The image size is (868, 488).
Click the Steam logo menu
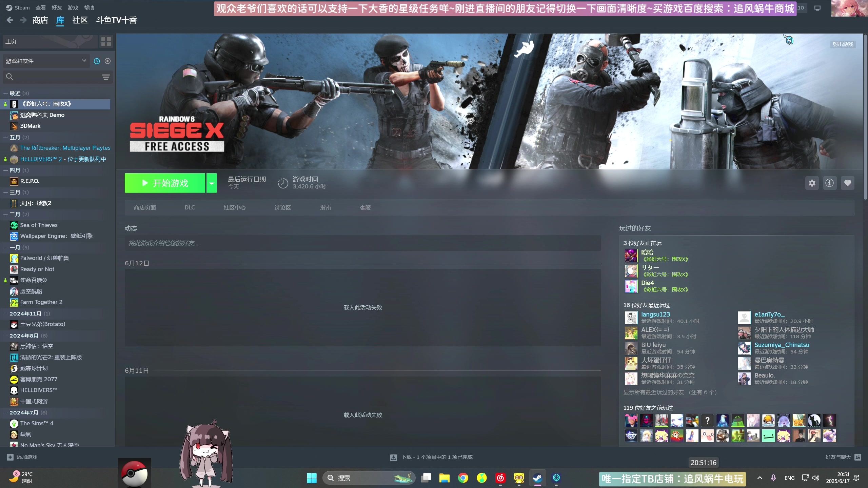(18, 7)
